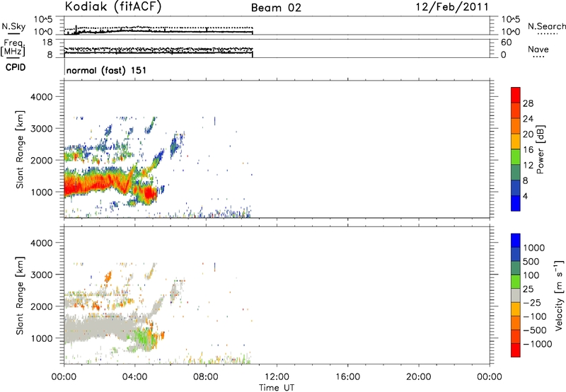Pick the yellow segment of the power colorbar
Viewport: 566px width, 392px height.
[516, 142]
